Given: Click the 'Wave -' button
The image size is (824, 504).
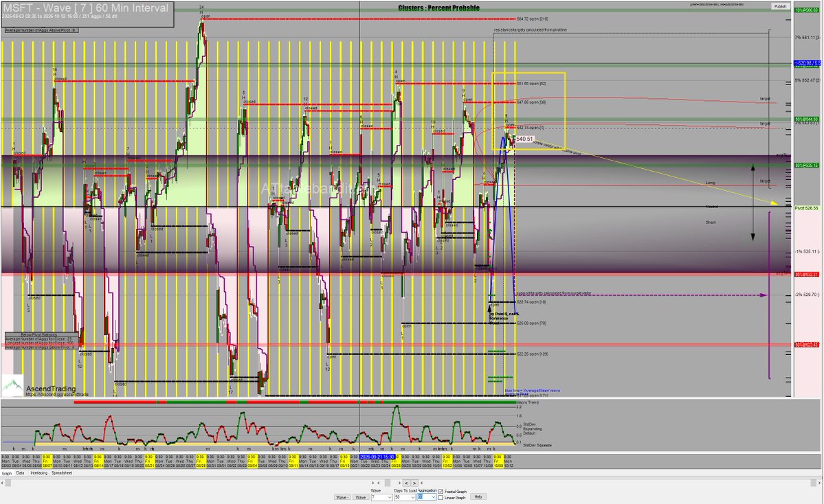Looking at the screenshot, I should [342, 497].
